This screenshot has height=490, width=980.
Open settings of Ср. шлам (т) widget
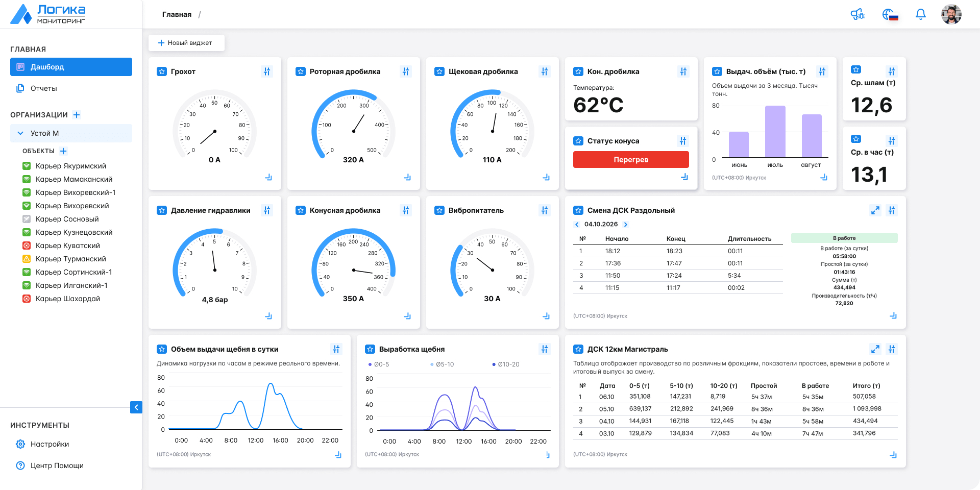892,71
